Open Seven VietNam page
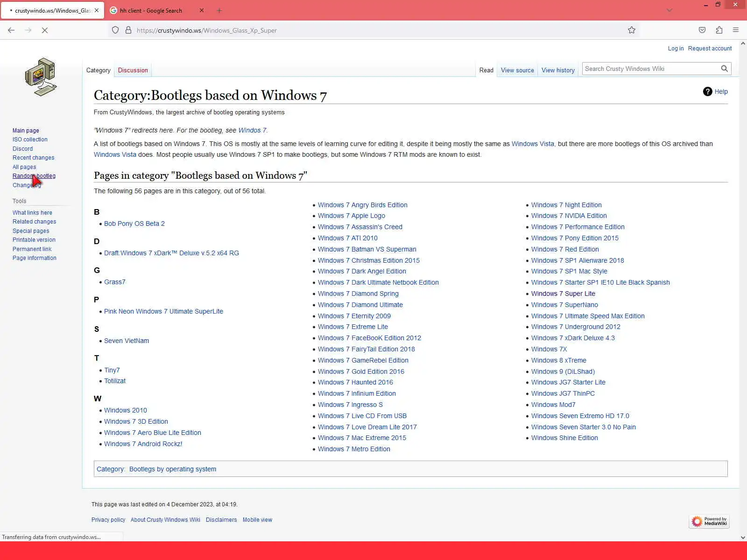 127,341
